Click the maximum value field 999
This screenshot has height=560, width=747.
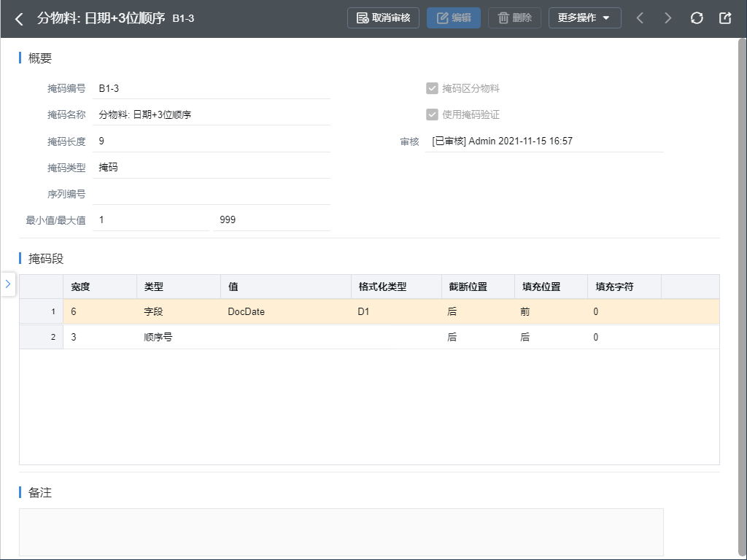pos(271,220)
